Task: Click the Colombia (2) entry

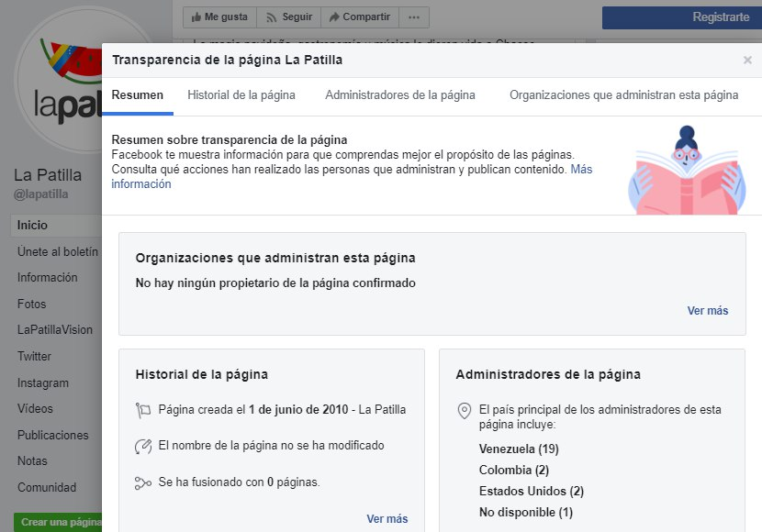Action: [x=514, y=471]
